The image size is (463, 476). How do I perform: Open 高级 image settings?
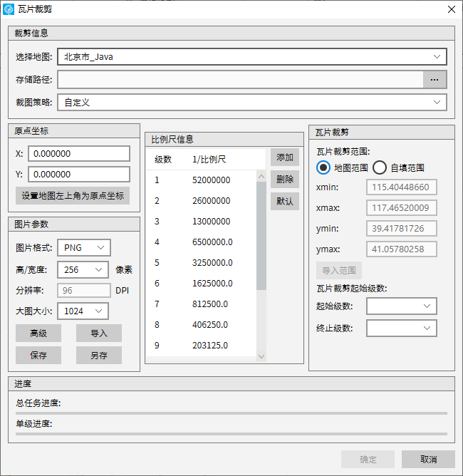(x=38, y=333)
